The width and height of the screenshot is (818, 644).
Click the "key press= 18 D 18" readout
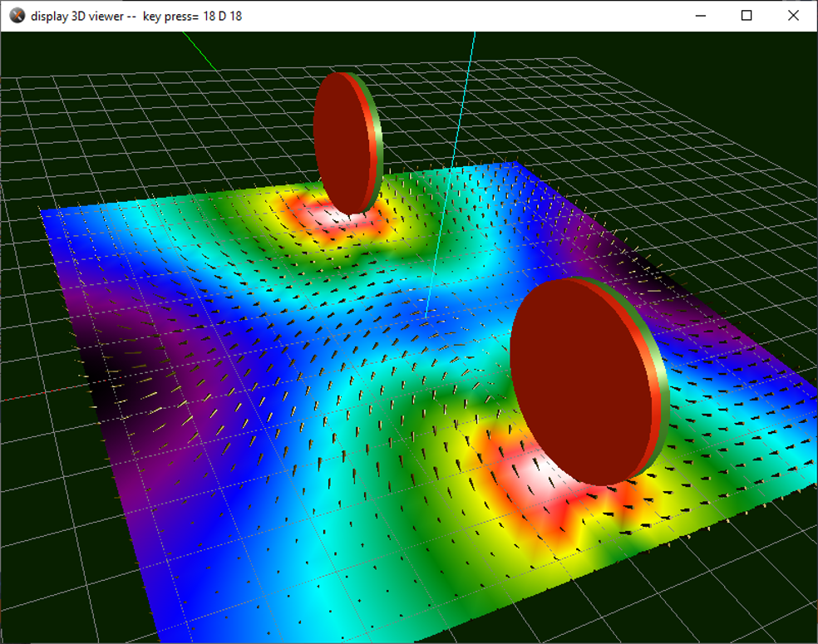tap(192, 16)
